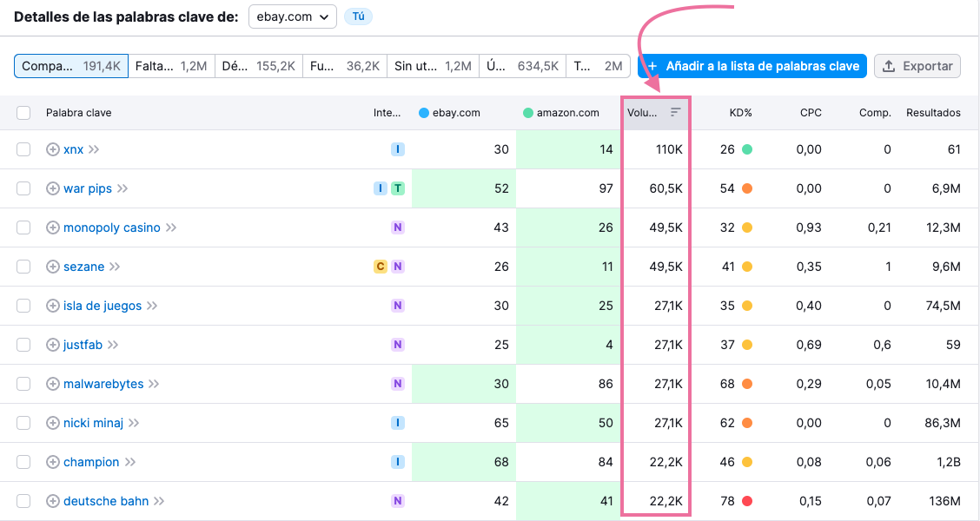Select the informational intent badge for xnx

point(398,148)
